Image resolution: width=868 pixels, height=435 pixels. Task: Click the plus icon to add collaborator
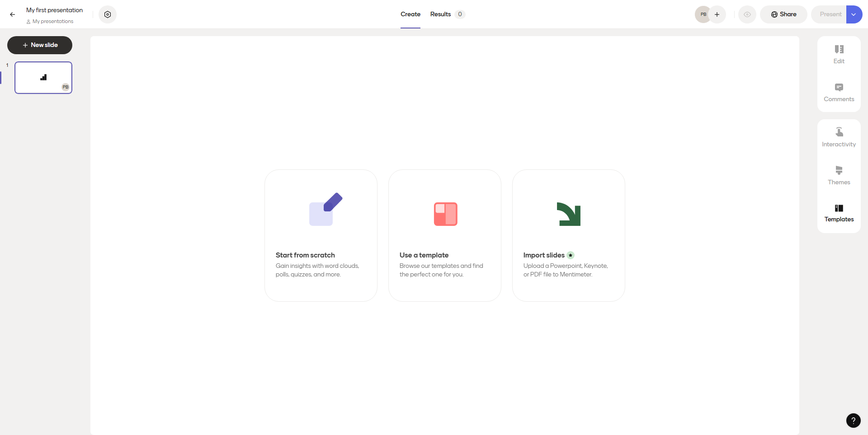coord(717,14)
